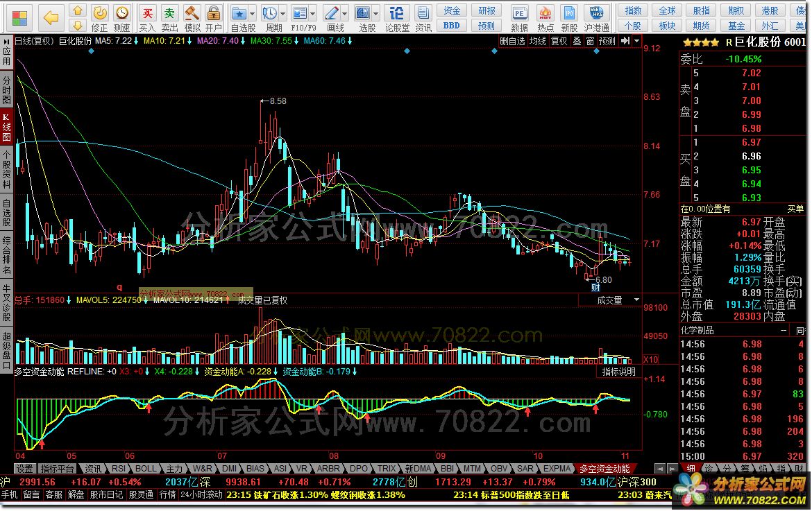Expand the 选股 dropdown arrow
The width and height of the screenshot is (812, 511).
(x=376, y=13)
